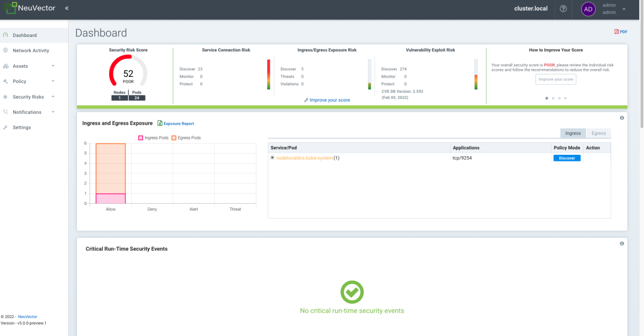Open the nodelocaldns.kube-system link
The width and height of the screenshot is (644, 336).
(x=304, y=158)
